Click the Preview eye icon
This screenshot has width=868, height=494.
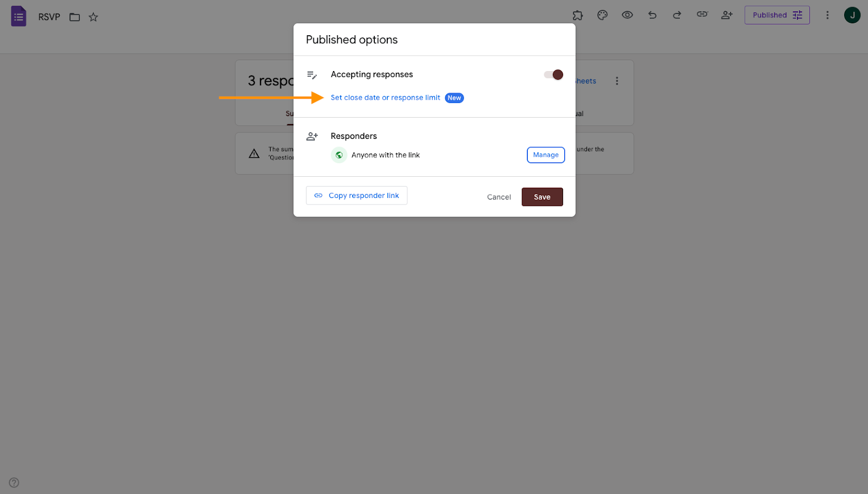pyautogui.click(x=627, y=15)
